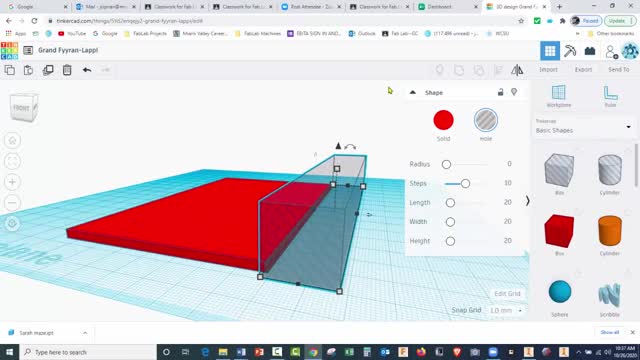Click the Duplicate and repeat icon

point(48,70)
